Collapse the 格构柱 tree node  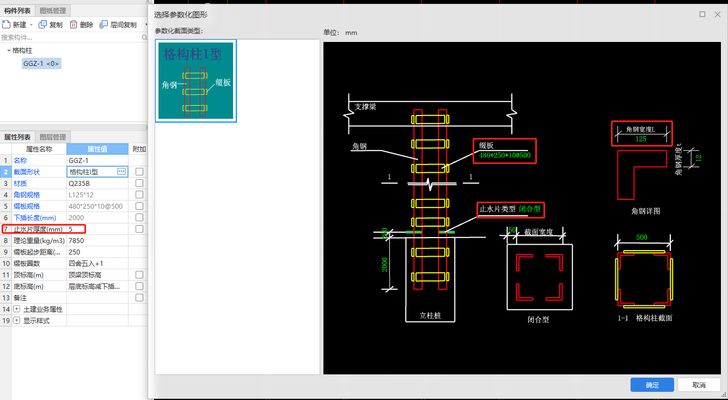point(8,50)
